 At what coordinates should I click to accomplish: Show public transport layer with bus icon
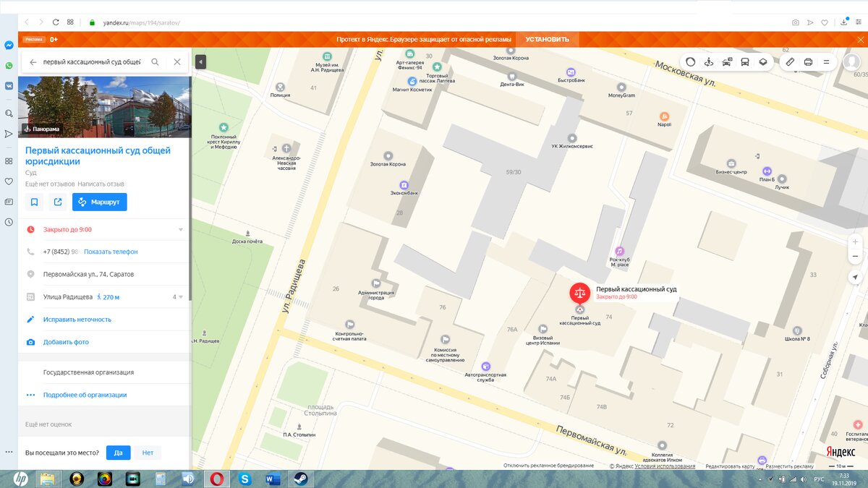pyautogui.click(x=745, y=62)
